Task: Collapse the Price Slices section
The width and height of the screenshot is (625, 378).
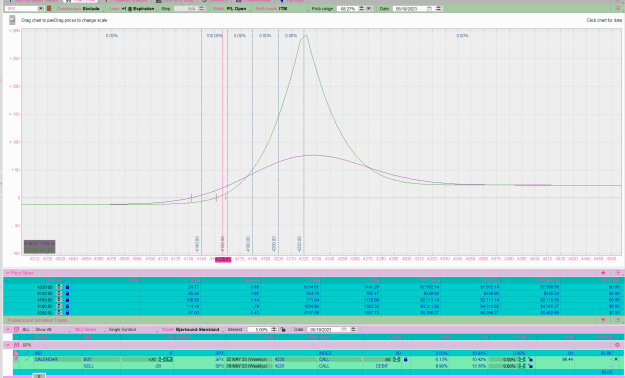Action: coord(7,273)
